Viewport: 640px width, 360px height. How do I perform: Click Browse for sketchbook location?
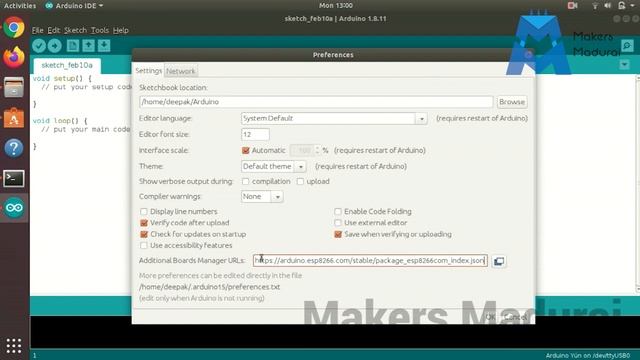coord(512,102)
